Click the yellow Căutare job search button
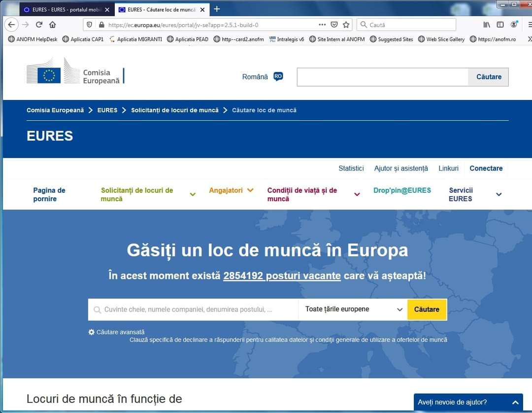The height and width of the screenshot is (413, 532). tap(427, 310)
